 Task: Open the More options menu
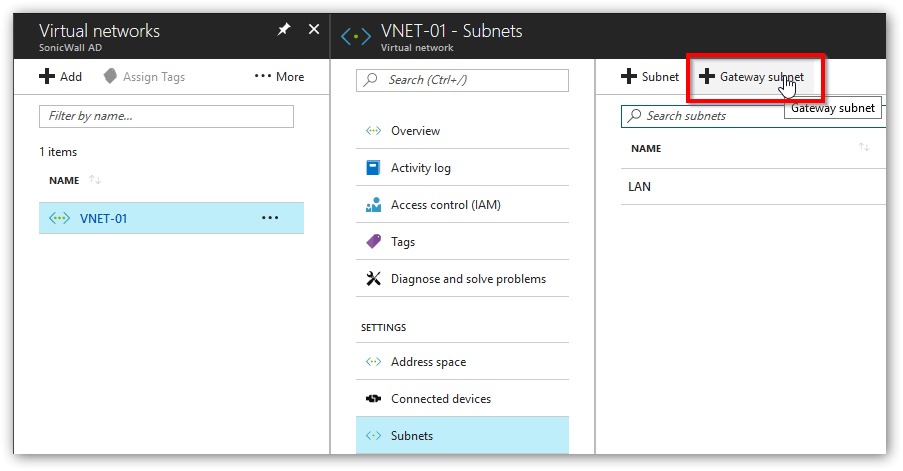coord(279,77)
